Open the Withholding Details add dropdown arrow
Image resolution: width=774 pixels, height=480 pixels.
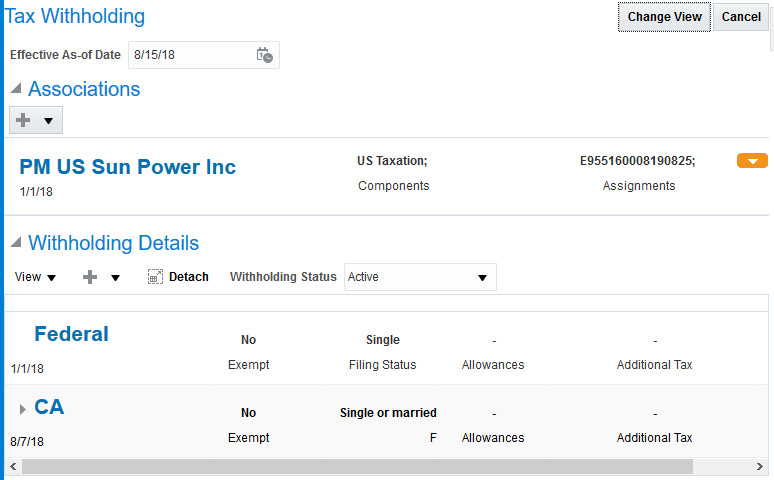pos(115,278)
